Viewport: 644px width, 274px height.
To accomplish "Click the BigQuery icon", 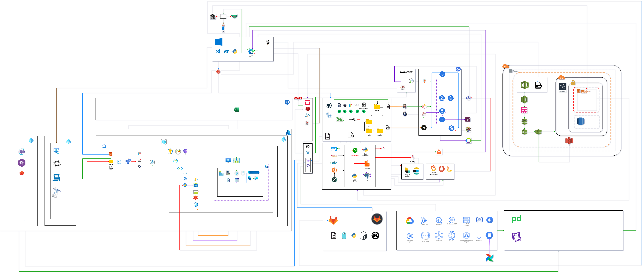I will 439,220.
